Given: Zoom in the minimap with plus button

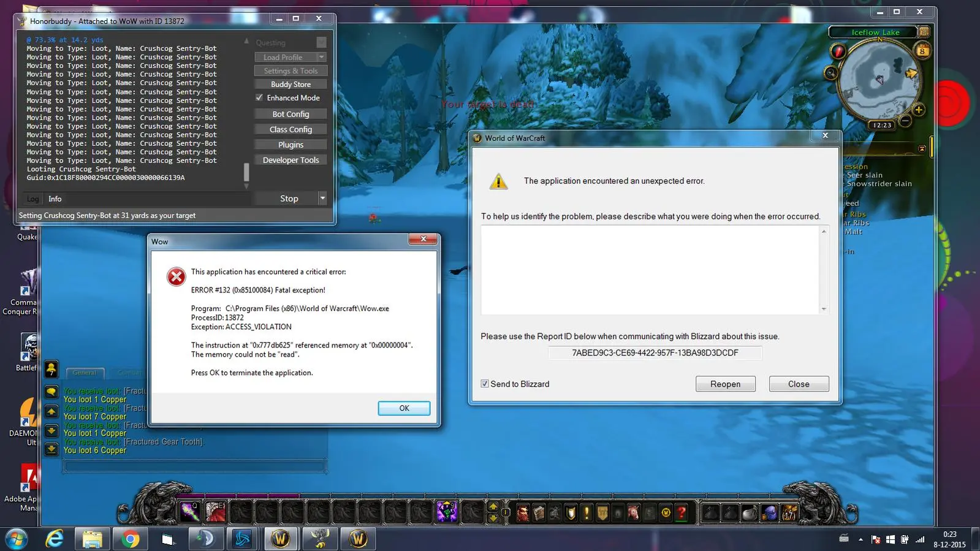Looking at the screenshot, I should pyautogui.click(x=918, y=110).
